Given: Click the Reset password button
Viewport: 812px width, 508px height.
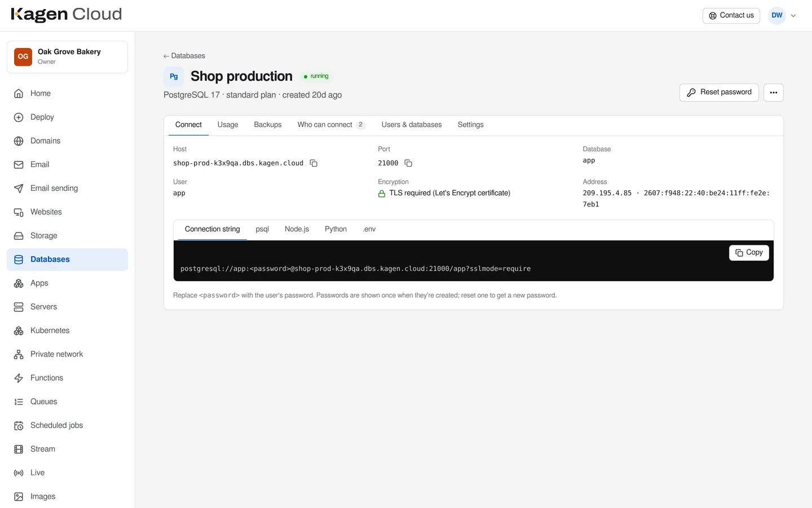Looking at the screenshot, I should [x=719, y=93].
